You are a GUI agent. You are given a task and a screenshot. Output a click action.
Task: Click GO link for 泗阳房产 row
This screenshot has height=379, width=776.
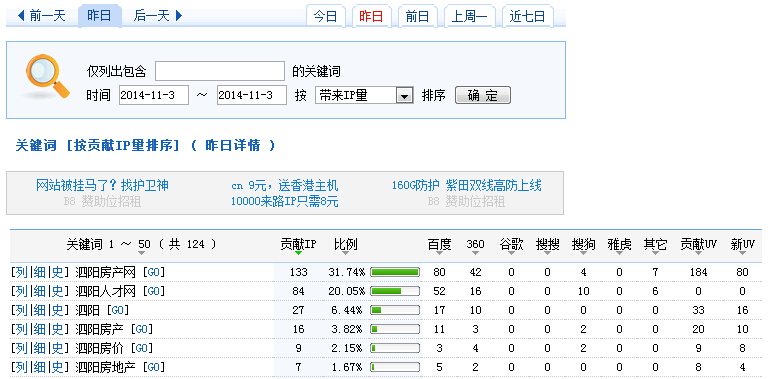coord(142,329)
